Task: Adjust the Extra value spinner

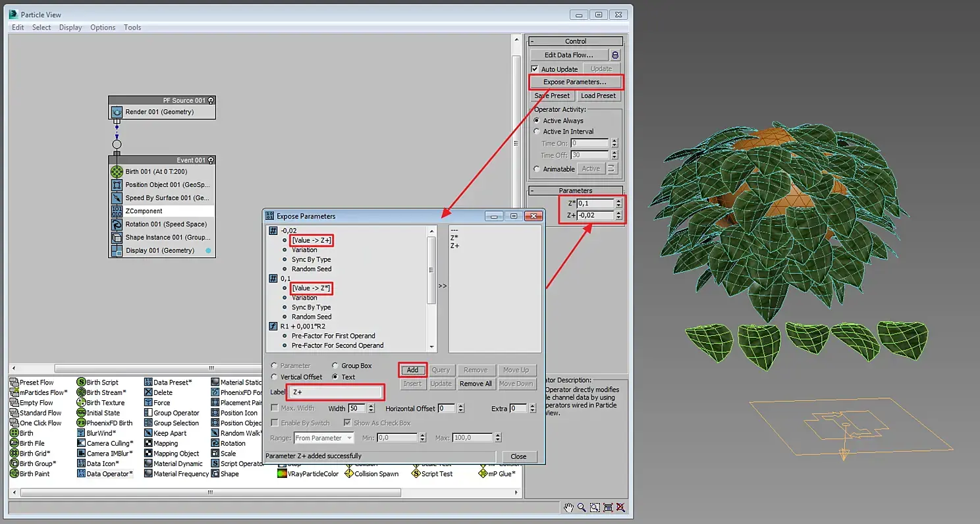Action: click(531, 409)
